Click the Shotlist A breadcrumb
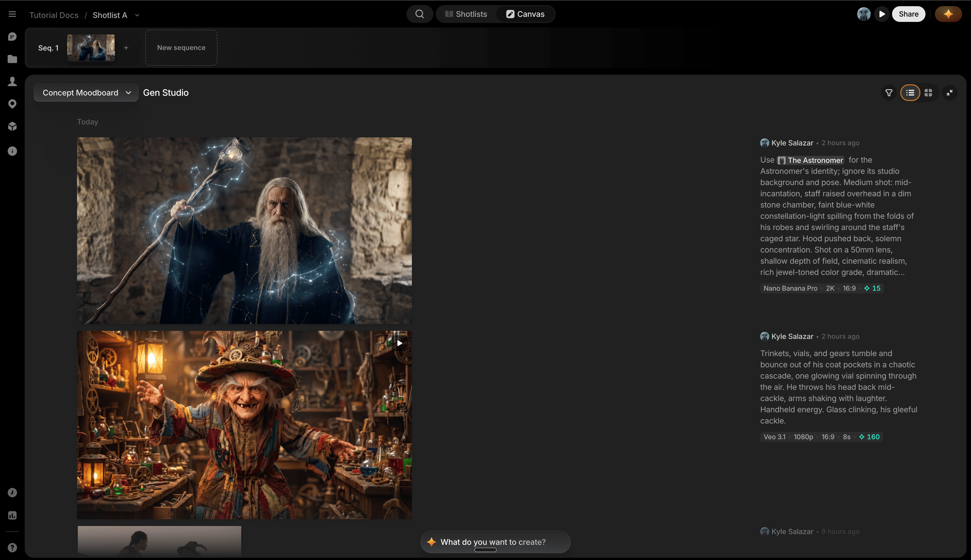This screenshot has width=971, height=560. pos(110,15)
